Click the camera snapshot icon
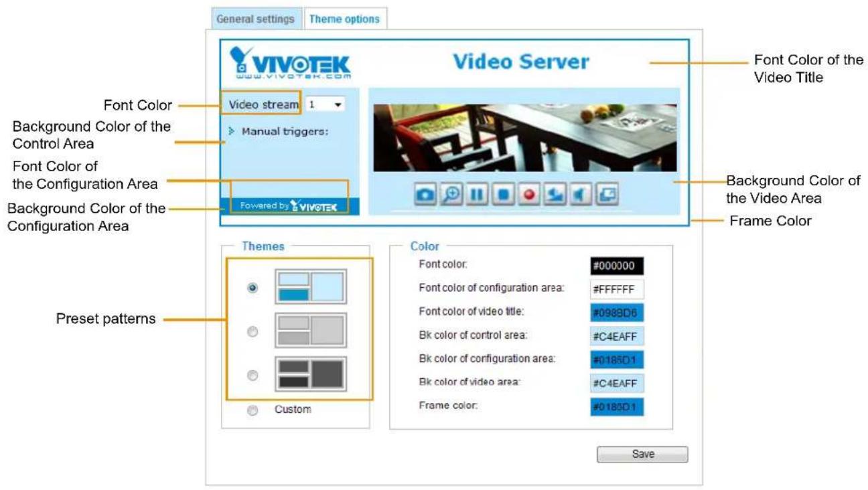Screen dimensions: 868x490 425,195
